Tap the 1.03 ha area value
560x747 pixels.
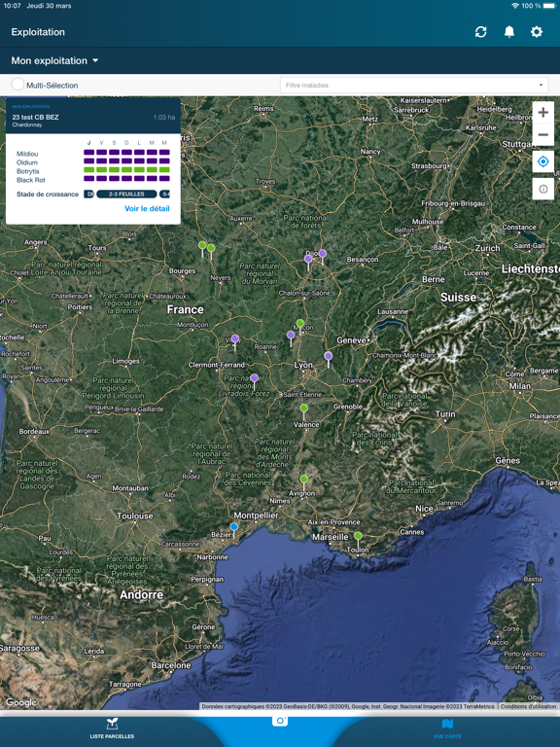163,117
